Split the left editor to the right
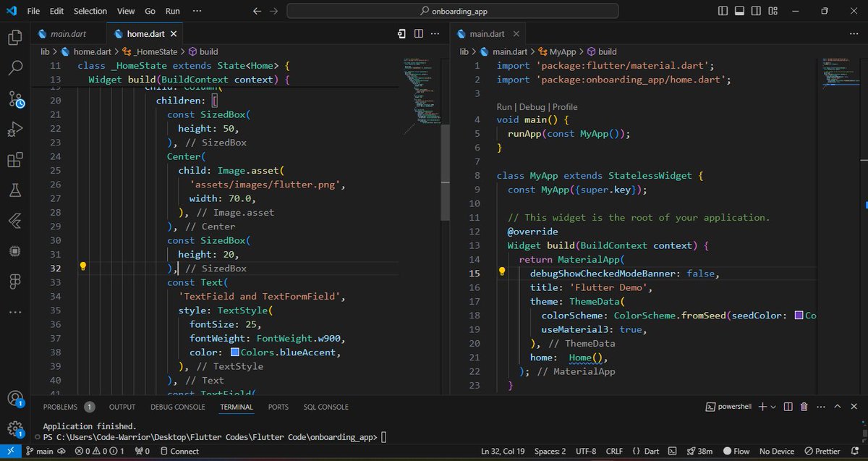 click(418, 33)
